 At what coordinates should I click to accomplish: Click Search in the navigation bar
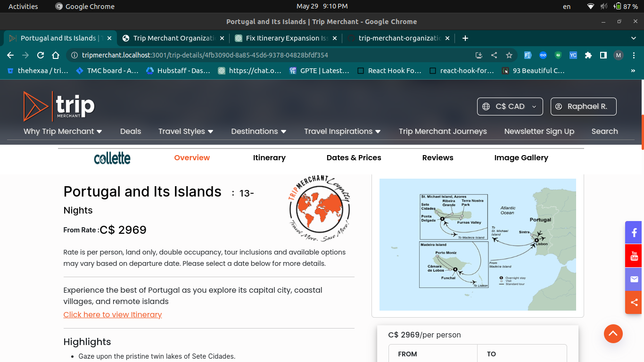pos(604,132)
